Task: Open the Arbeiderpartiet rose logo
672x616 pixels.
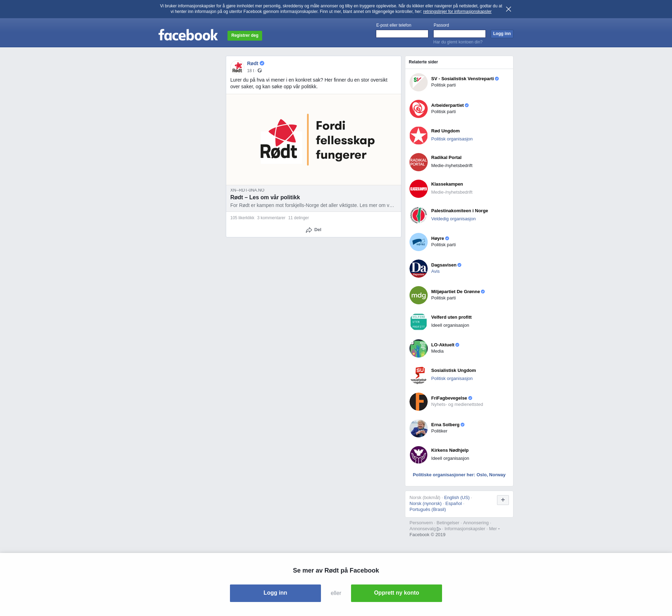Action: click(419, 109)
